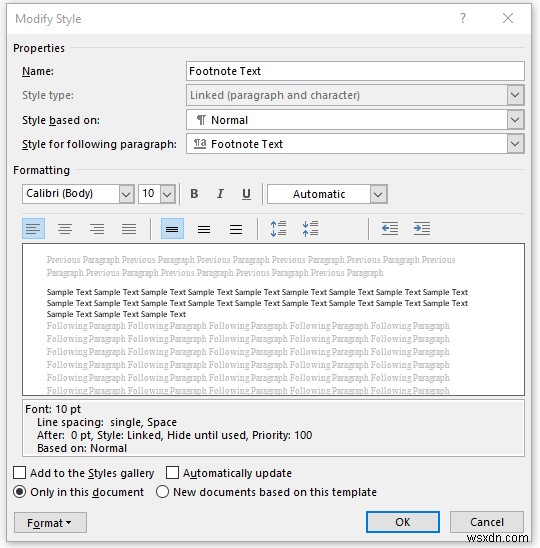Viewport: 540px width, 548px height.
Task: Click the style description Font: 10 pt
Action: (x=53, y=409)
